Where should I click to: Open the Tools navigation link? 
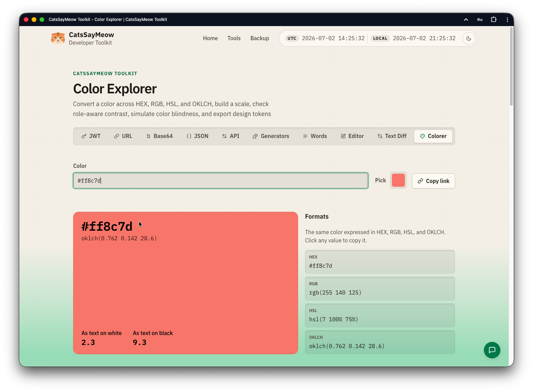tap(234, 38)
